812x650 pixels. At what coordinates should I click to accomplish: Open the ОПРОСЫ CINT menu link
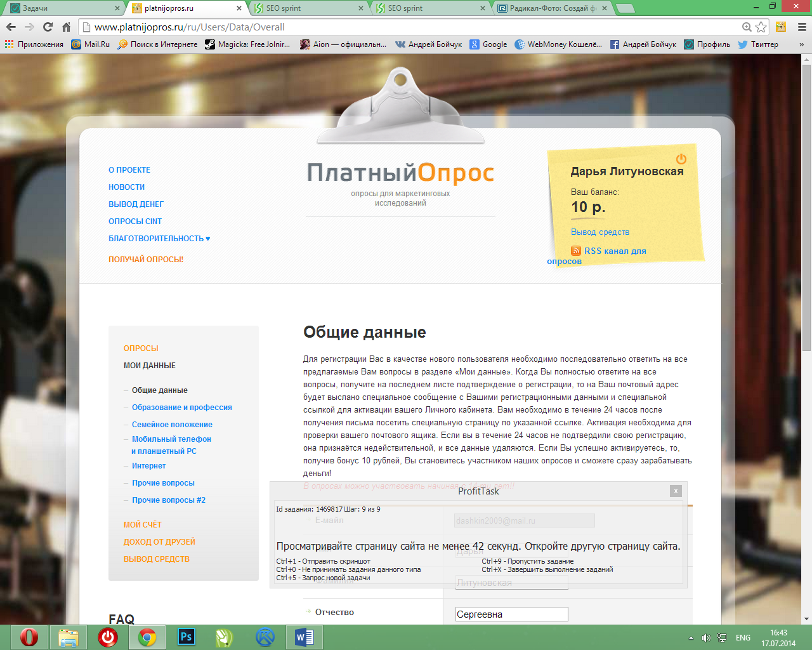[x=135, y=222]
